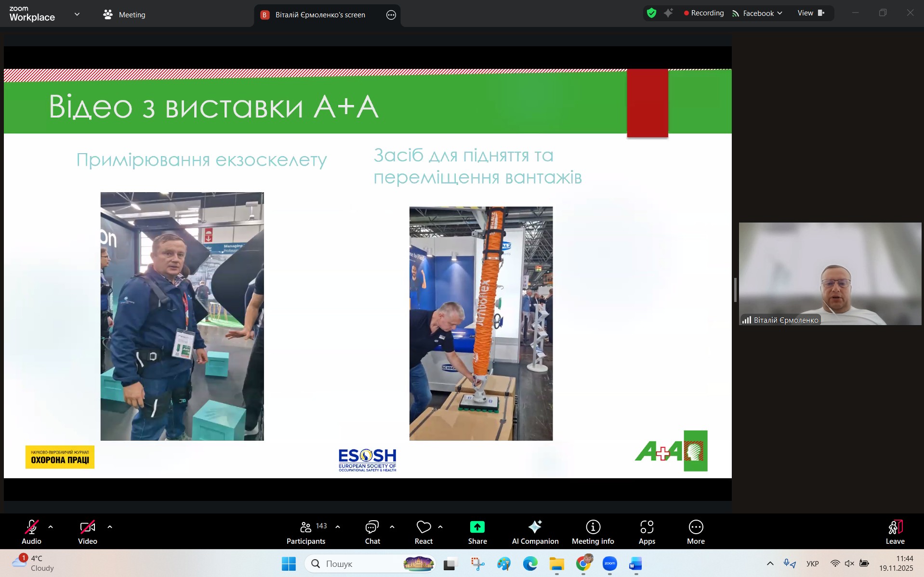Unmute the Audio microphone

31,532
